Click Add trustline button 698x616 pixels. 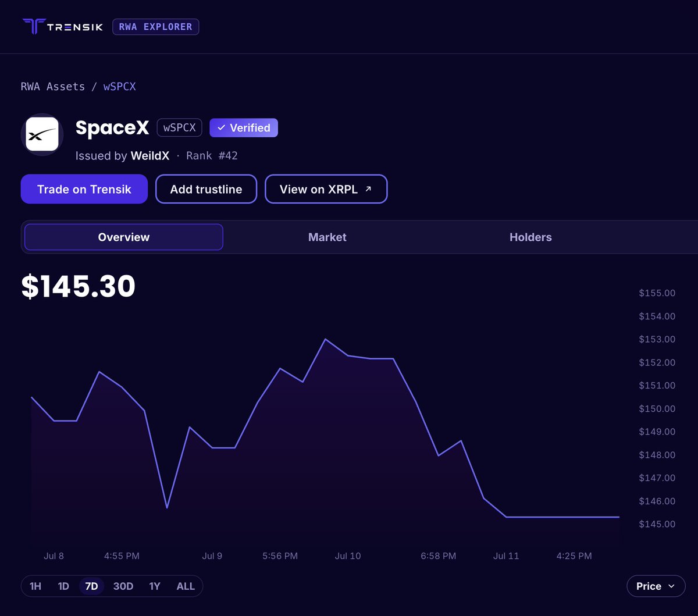pyautogui.click(x=206, y=189)
